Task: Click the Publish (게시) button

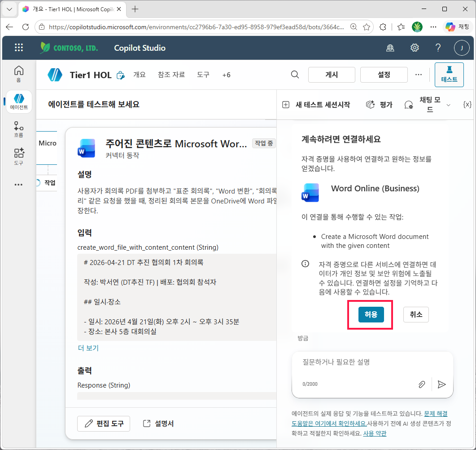Action: tap(332, 75)
